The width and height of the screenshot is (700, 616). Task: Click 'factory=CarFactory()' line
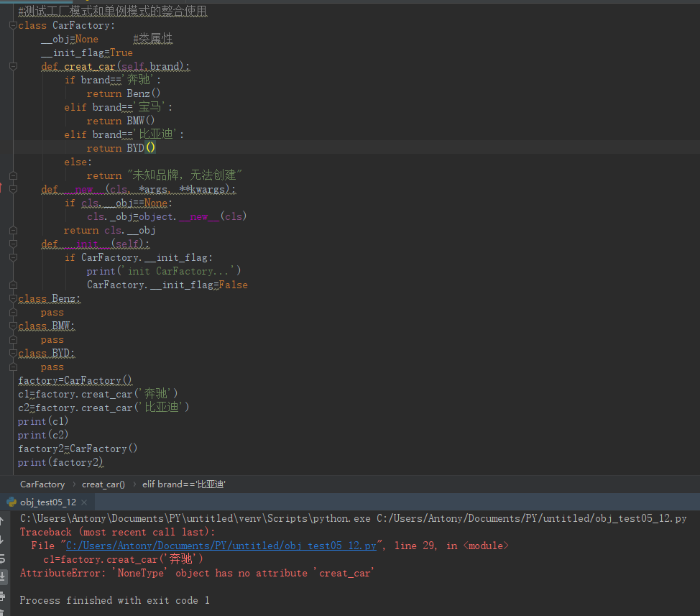coord(75,380)
